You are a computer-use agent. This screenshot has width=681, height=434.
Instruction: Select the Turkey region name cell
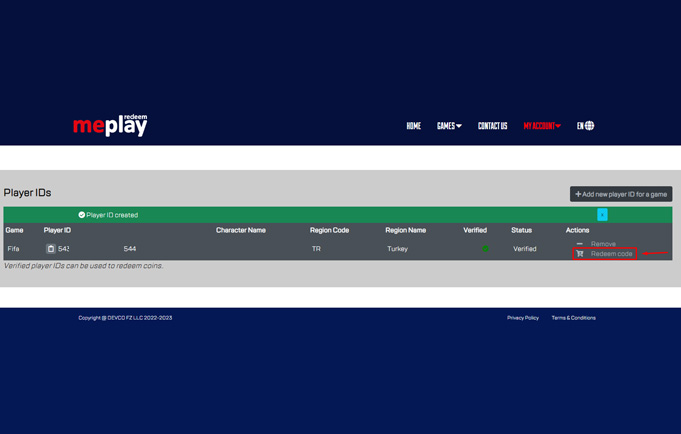pos(398,249)
